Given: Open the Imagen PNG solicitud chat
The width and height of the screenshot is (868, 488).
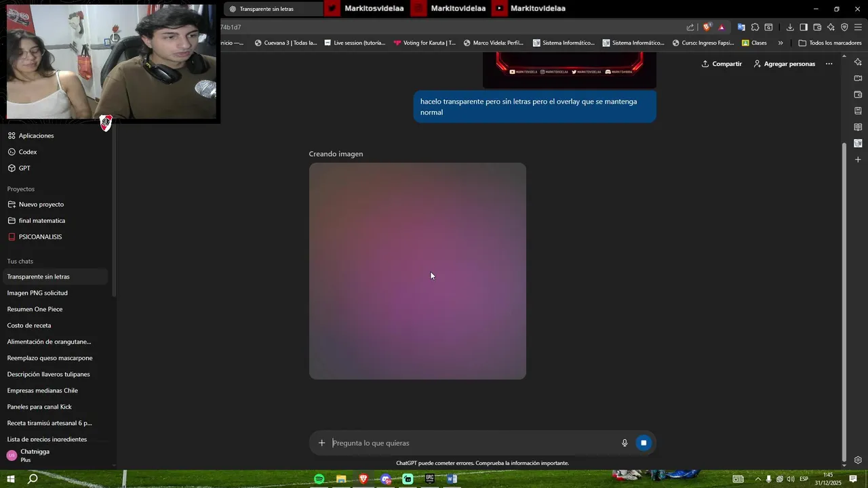Looking at the screenshot, I should click(x=56, y=293).
